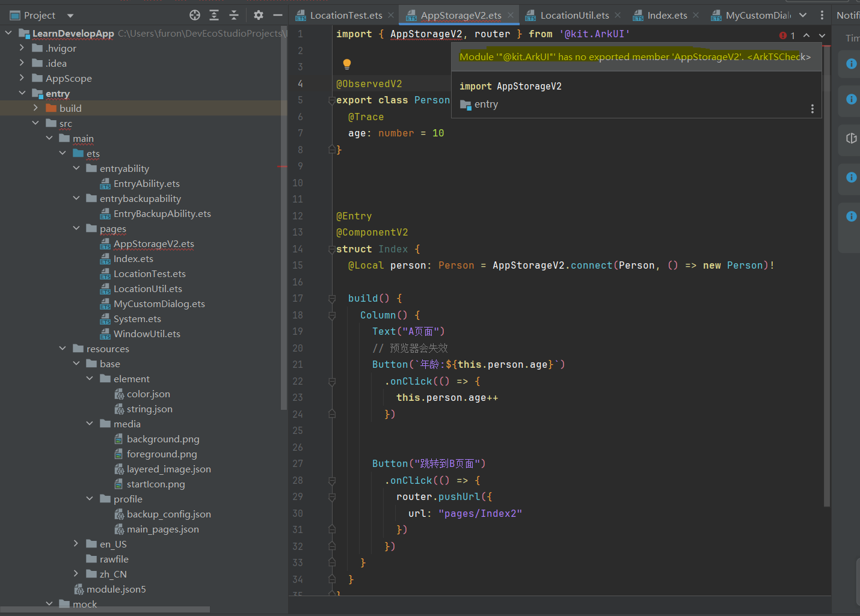Click the project tree horizontal scrollbar
This screenshot has width=860, height=616.
pos(105,609)
